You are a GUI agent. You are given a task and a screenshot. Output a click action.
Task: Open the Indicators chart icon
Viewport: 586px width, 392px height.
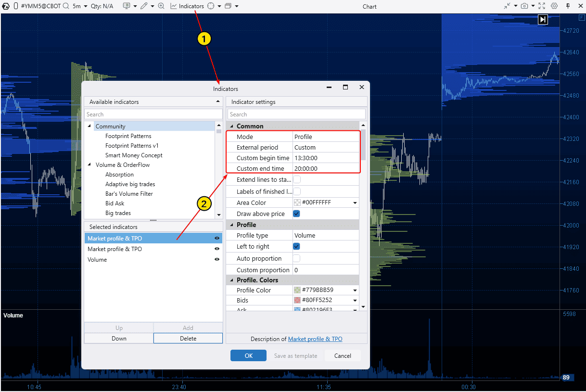(173, 6)
